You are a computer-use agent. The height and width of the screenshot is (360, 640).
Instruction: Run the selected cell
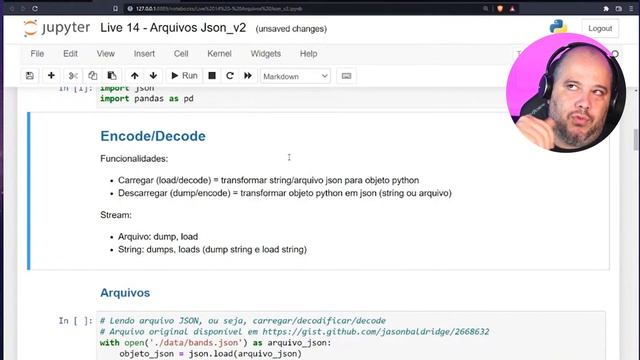[184, 76]
